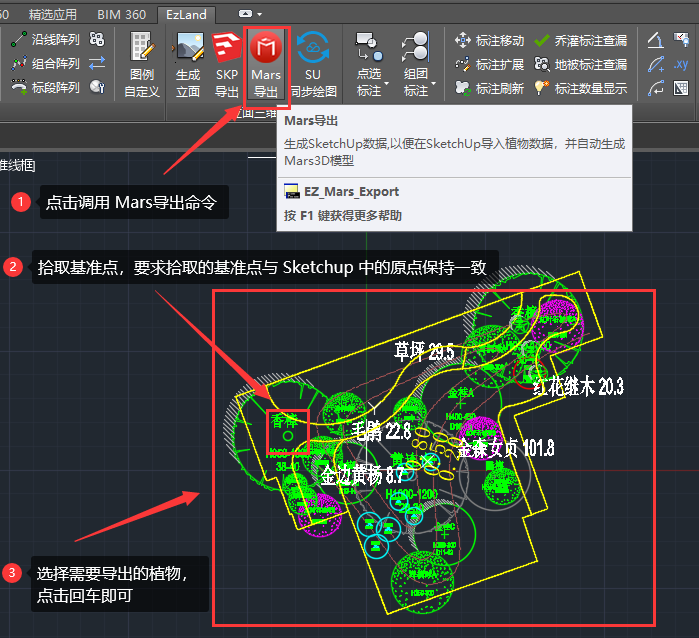The height and width of the screenshot is (638, 699).
Task: Select the EzLand ribbon tab
Action: 186,15
